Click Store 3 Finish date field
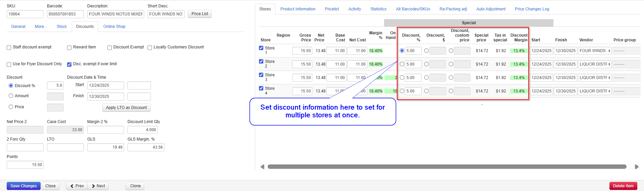Viewport: 644px width, 191px height. coord(566,78)
